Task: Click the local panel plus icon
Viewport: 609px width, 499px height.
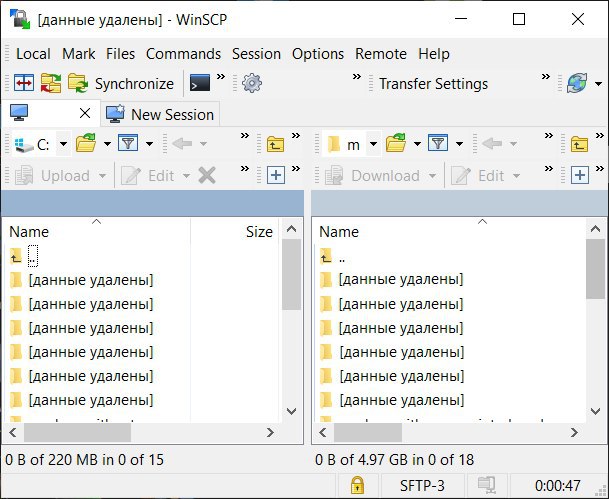Action: pos(275,176)
